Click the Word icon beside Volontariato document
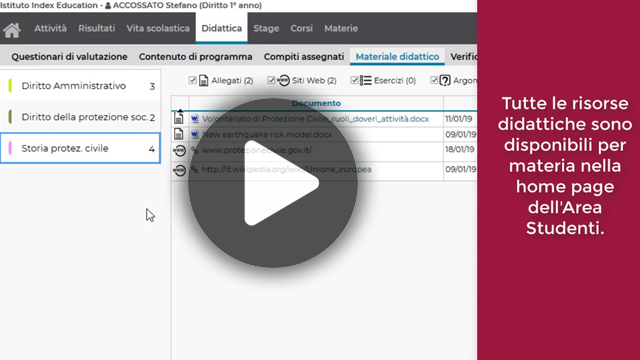 tap(195, 119)
